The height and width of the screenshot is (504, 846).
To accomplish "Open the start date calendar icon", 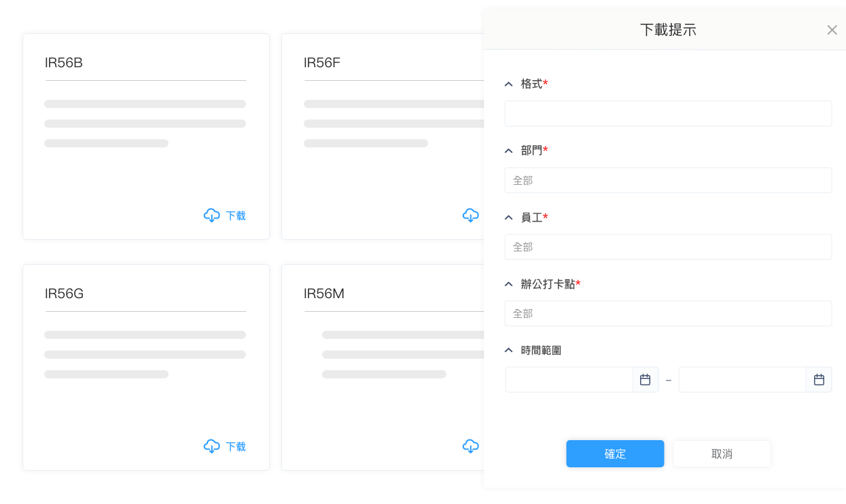I will 645,380.
